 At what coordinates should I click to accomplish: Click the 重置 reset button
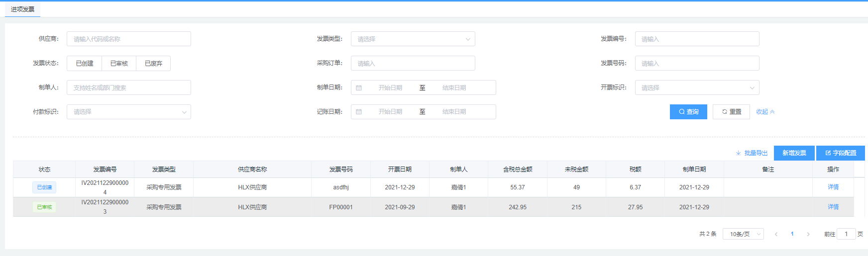click(x=732, y=112)
